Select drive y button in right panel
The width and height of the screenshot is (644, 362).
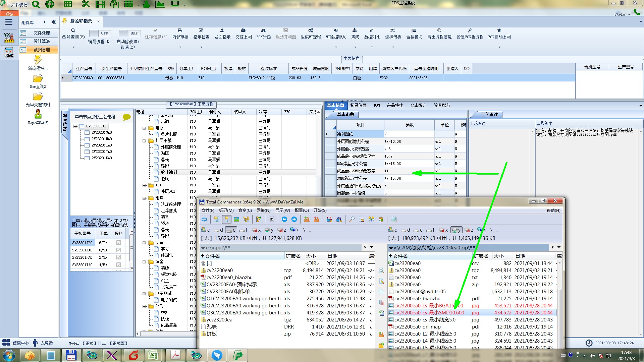[456, 230]
